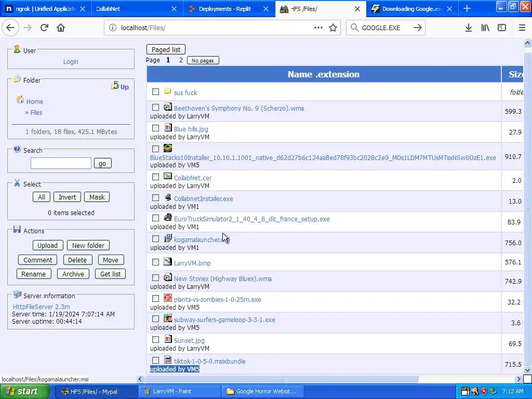Screen dimensions: 532x399
Task: Click the LarryVM.bmp file icon
Action: click(168, 262)
